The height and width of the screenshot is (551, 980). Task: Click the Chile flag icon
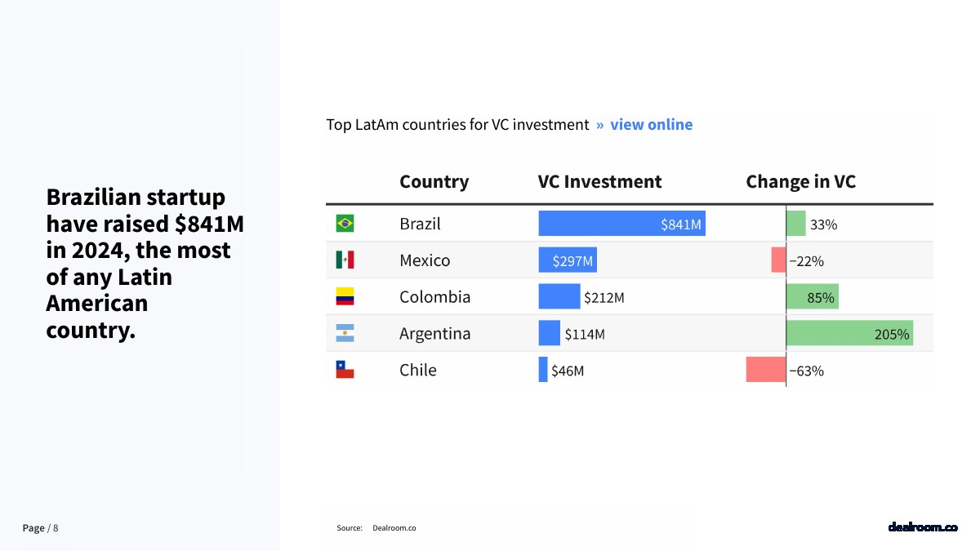tap(345, 370)
